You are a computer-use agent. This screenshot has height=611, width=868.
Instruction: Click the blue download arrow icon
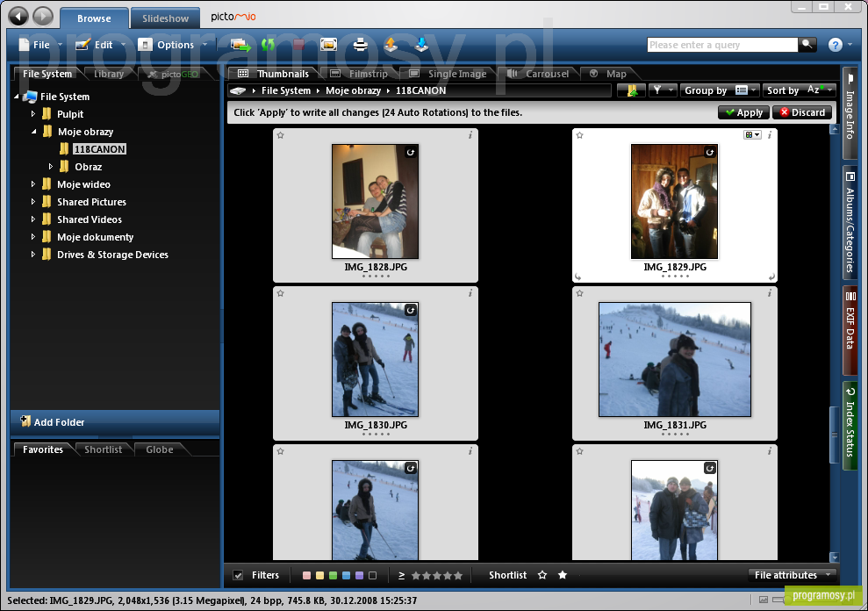(x=421, y=45)
